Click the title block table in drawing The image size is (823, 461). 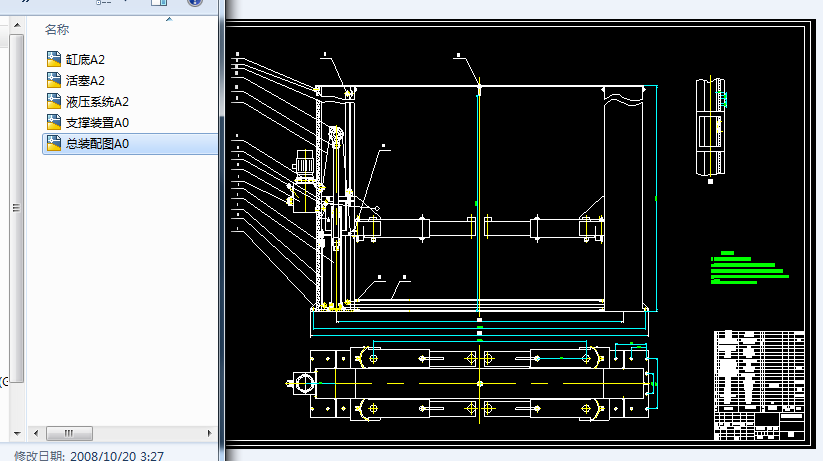(758, 385)
